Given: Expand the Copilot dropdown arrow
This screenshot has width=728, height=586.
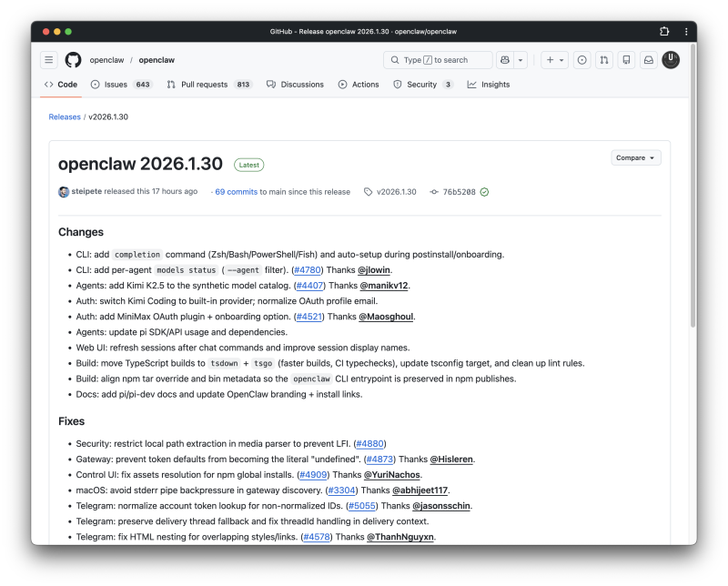Looking at the screenshot, I should (521, 60).
